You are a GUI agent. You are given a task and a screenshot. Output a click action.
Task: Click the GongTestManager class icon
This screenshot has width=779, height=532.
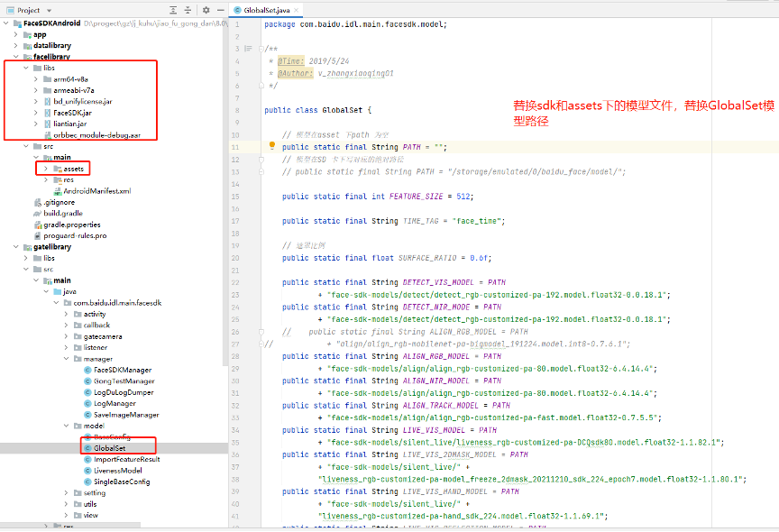pos(88,381)
